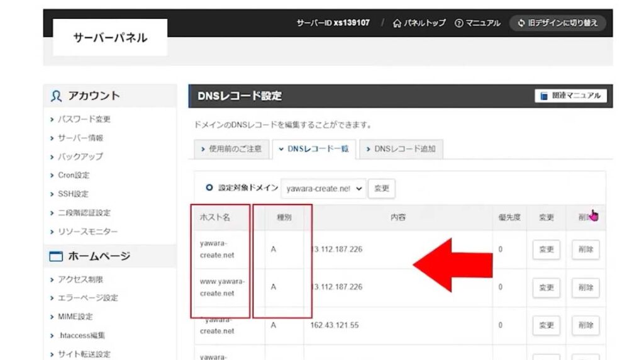
Task: Open バックアップ in the sidebar
Action: click(x=80, y=157)
